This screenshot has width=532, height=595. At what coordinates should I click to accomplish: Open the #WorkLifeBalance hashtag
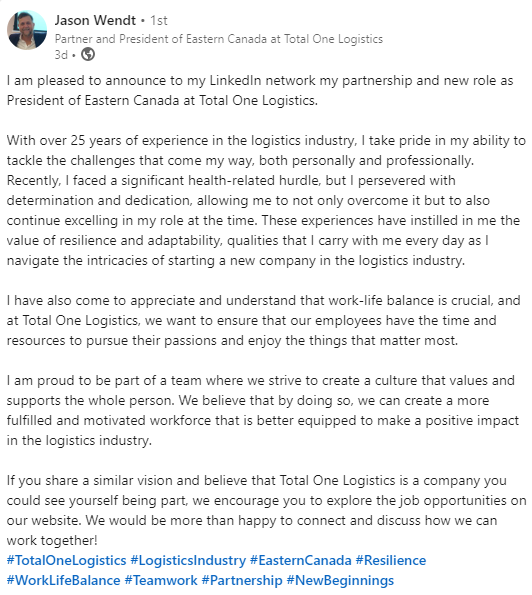[63, 581]
